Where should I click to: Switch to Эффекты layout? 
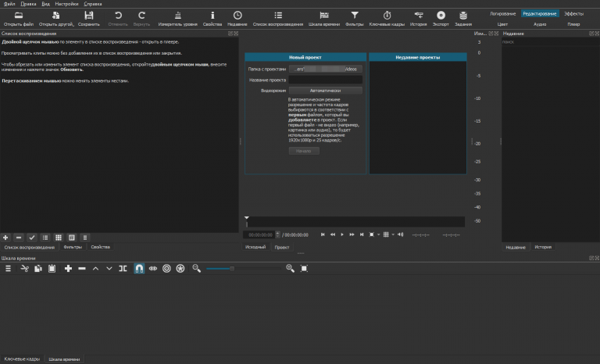573,14
